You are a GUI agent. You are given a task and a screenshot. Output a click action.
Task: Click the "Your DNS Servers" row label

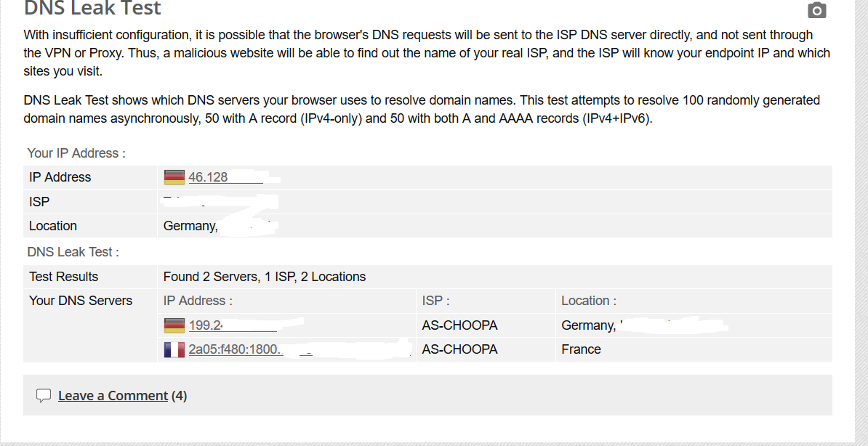[x=81, y=301]
